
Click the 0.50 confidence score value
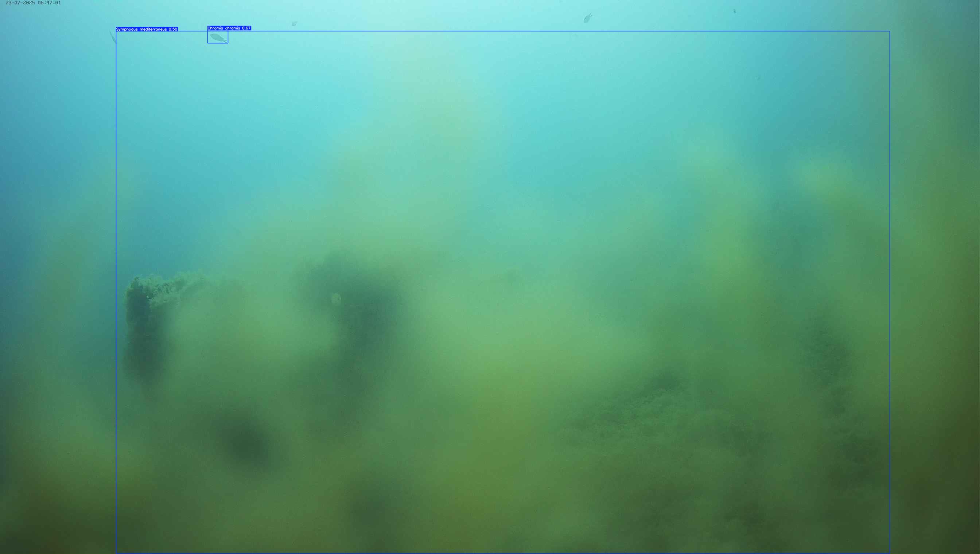point(173,29)
